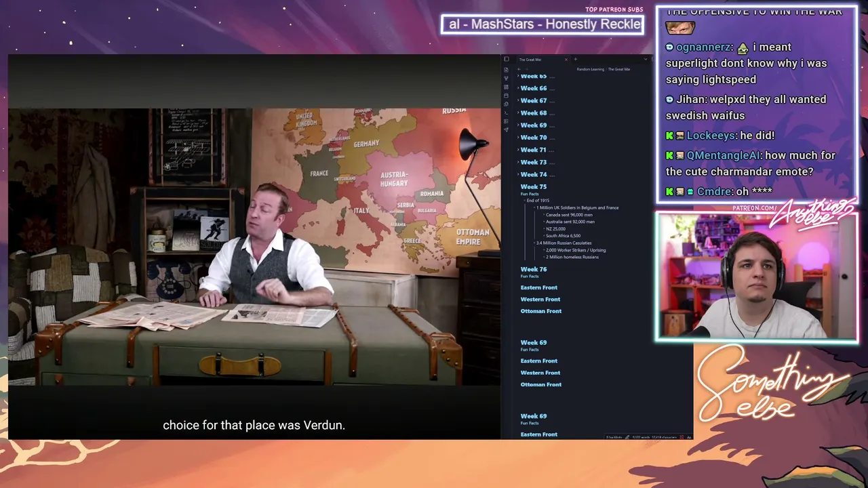Expand the Week 68 heading
This screenshot has width=868, height=488.
pos(518,113)
